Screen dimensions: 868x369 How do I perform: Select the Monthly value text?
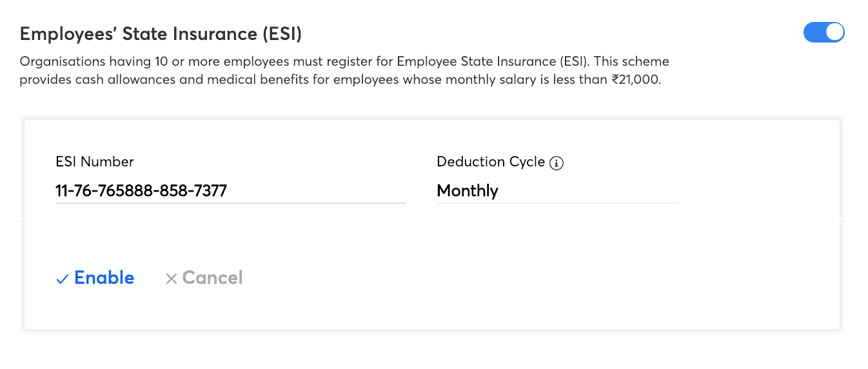click(468, 191)
